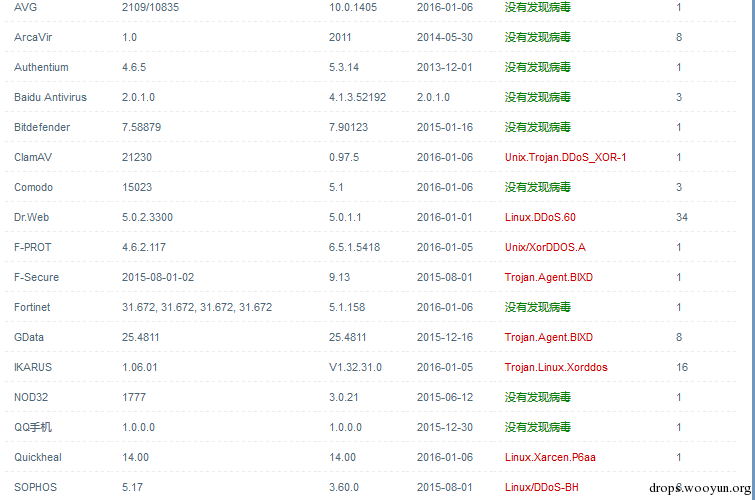Select Dr.Web date 2016-01-01
This screenshot has width=755, height=500.
(445, 217)
